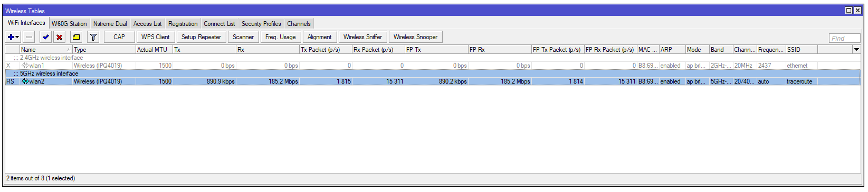
Task: Sort by Actual MTU column header
Action: point(154,50)
